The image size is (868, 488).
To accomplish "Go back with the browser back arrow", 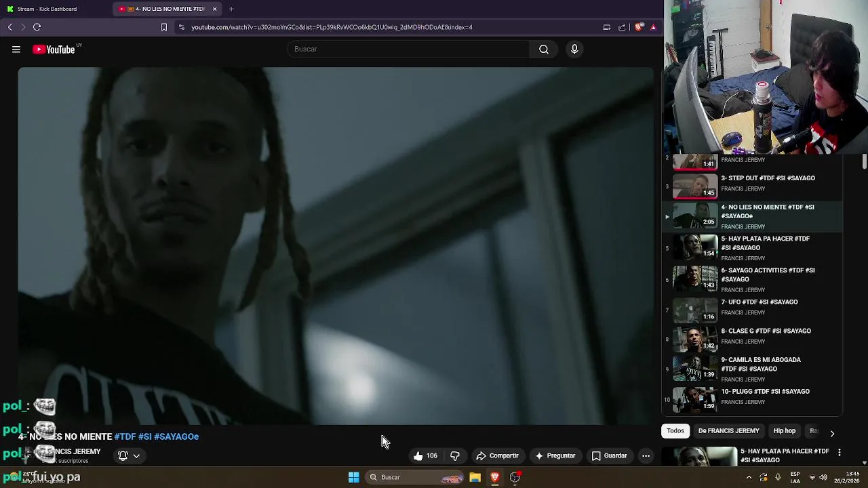I will pyautogui.click(x=10, y=27).
